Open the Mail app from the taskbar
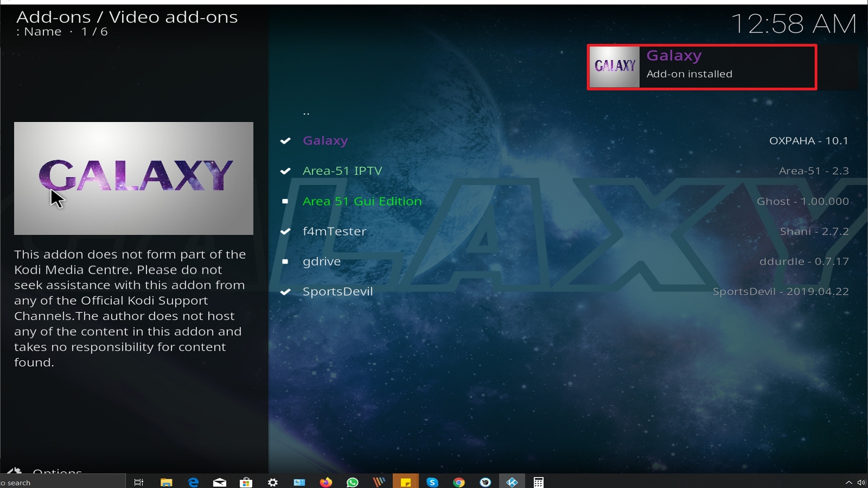Screen dimensions: 868x488 tap(220, 483)
